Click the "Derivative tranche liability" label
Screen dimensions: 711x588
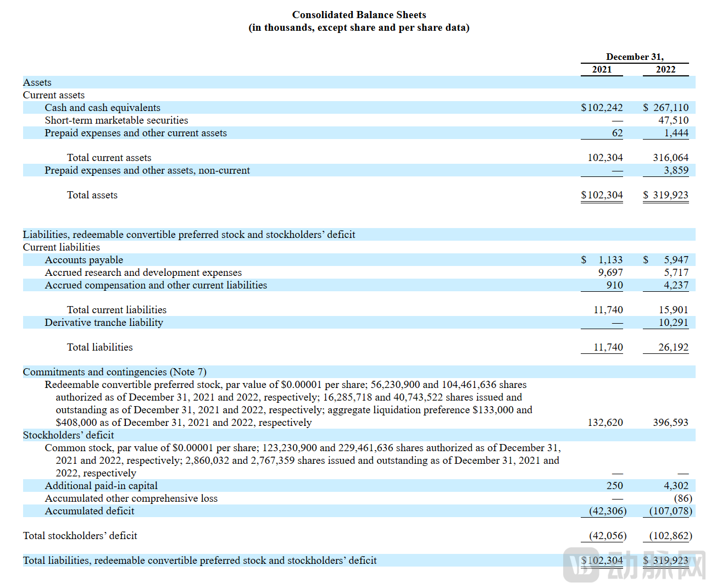(x=104, y=323)
